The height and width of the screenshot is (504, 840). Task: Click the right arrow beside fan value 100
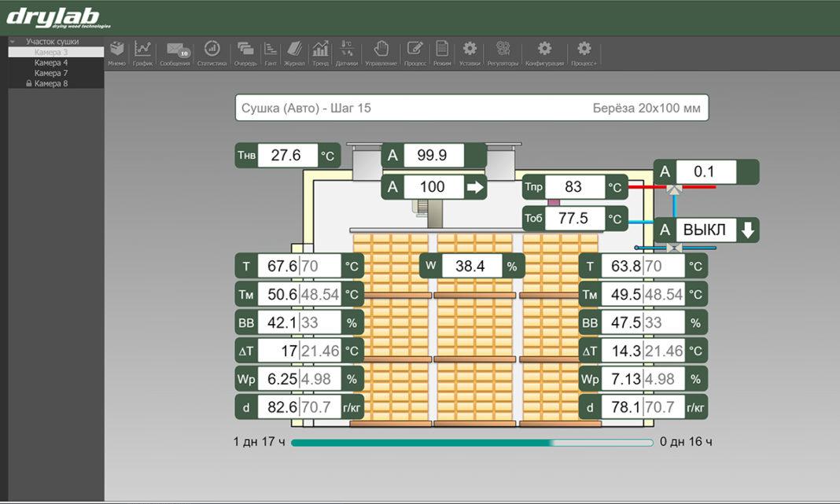[x=474, y=187]
